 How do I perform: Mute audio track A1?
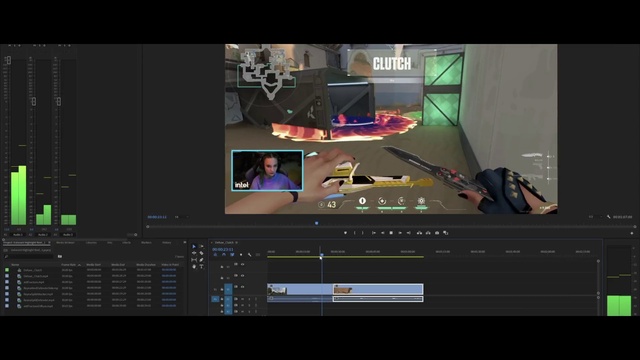[x=242, y=299]
